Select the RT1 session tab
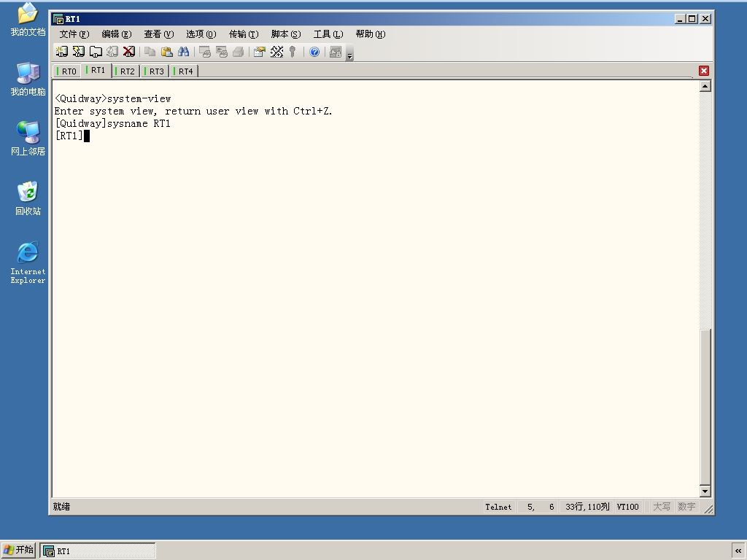Image resolution: width=747 pixels, height=560 pixels. [x=96, y=70]
